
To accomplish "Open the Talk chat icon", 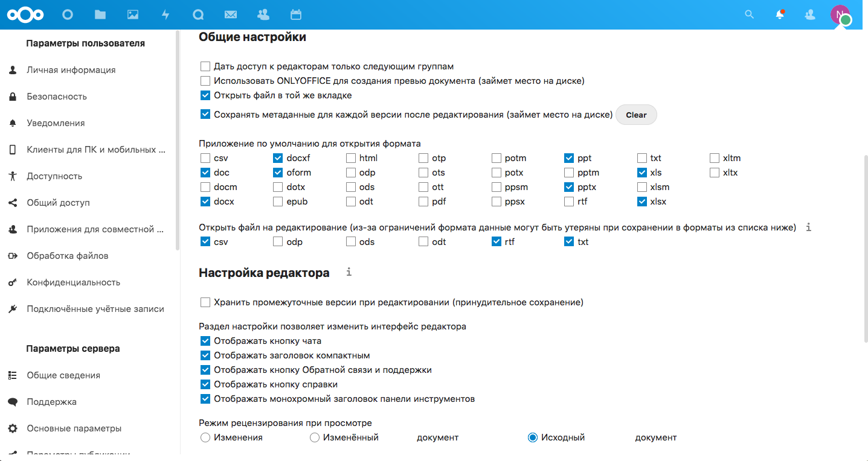I will click(x=198, y=14).
